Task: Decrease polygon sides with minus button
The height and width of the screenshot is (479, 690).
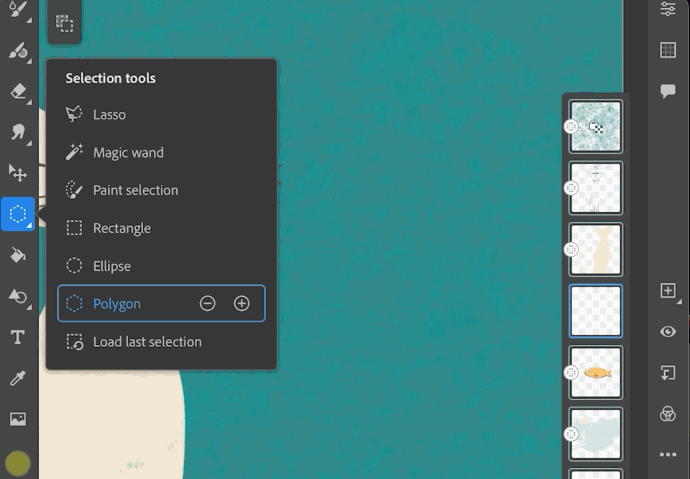Action: [x=207, y=303]
